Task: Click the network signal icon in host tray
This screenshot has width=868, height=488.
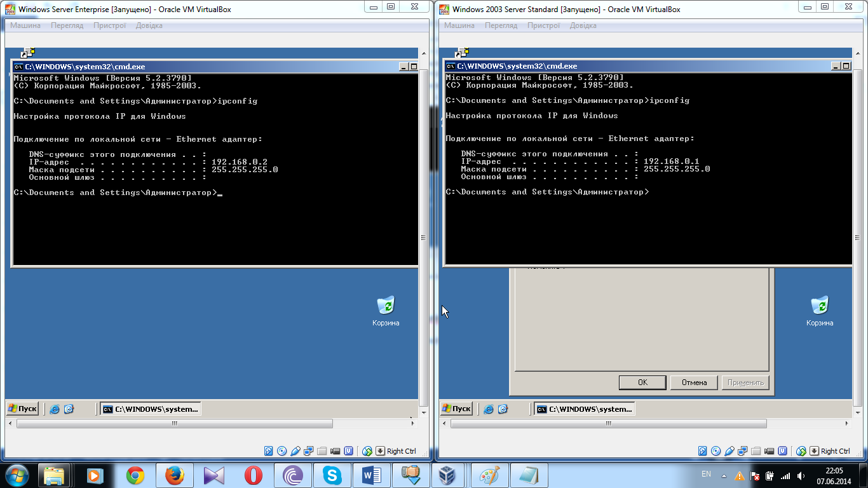Action: (x=785, y=476)
